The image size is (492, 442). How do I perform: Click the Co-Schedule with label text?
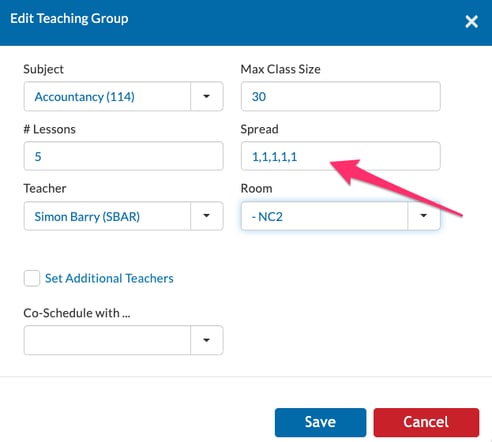click(77, 313)
